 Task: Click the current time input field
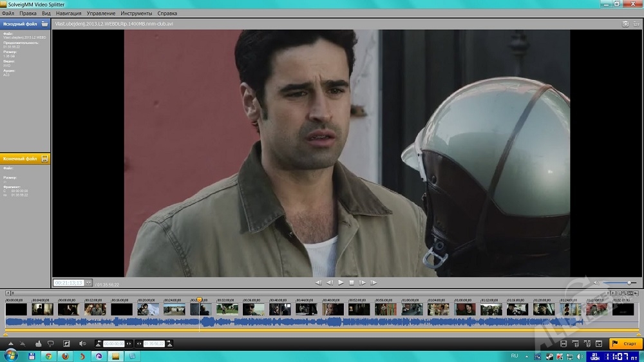[69, 283]
